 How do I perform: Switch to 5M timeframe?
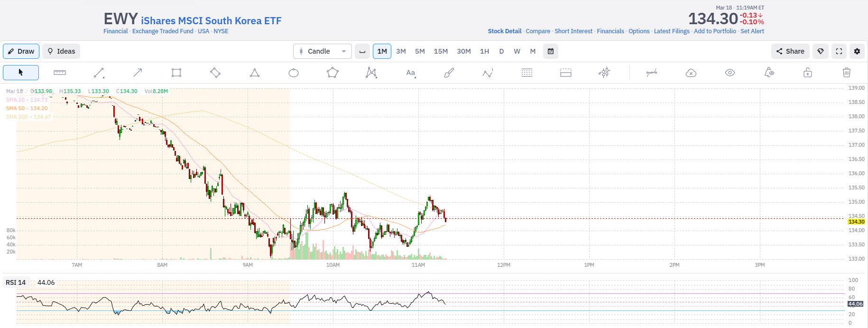[420, 51]
